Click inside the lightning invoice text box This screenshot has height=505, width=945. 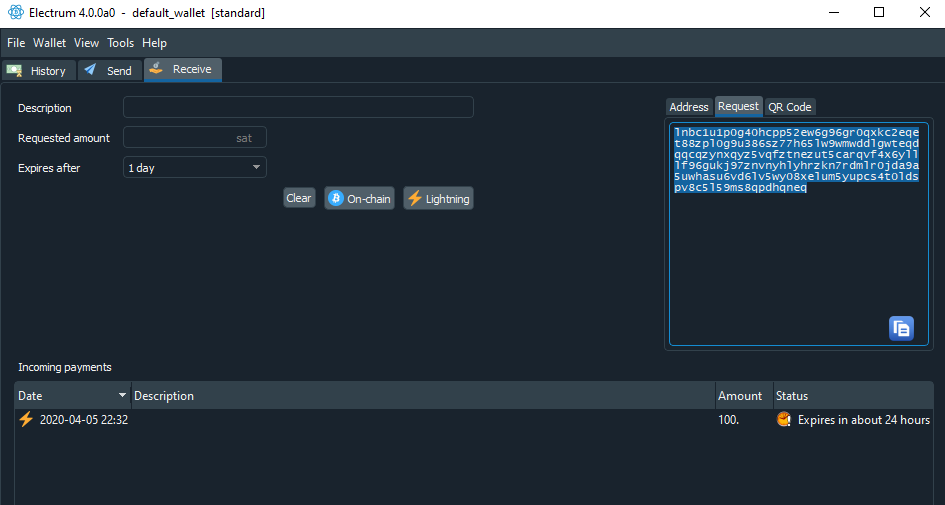point(799,234)
